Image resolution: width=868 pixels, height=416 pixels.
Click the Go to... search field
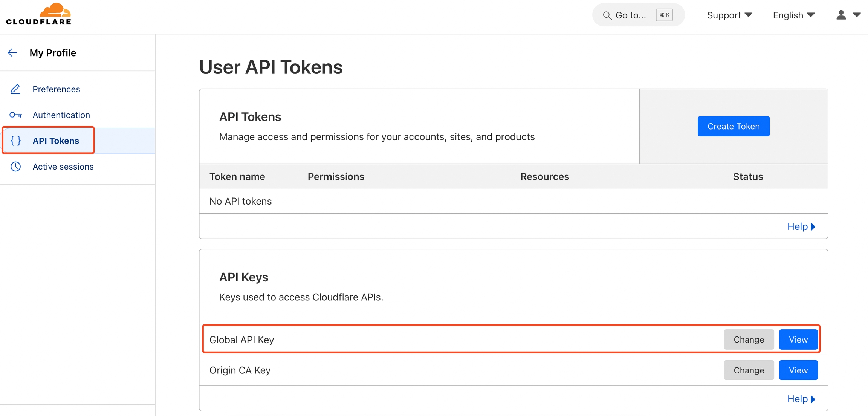[x=638, y=15]
